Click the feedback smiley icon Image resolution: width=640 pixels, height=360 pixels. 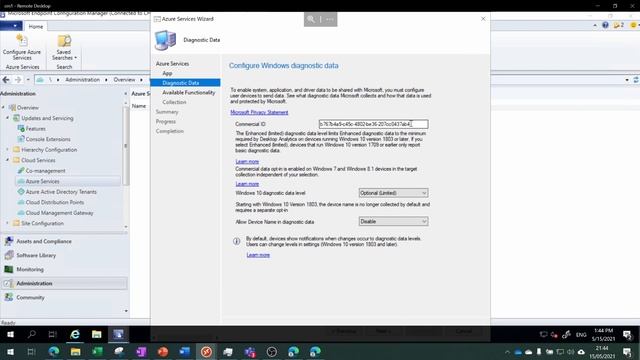pyautogui.click(x=633, y=25)
